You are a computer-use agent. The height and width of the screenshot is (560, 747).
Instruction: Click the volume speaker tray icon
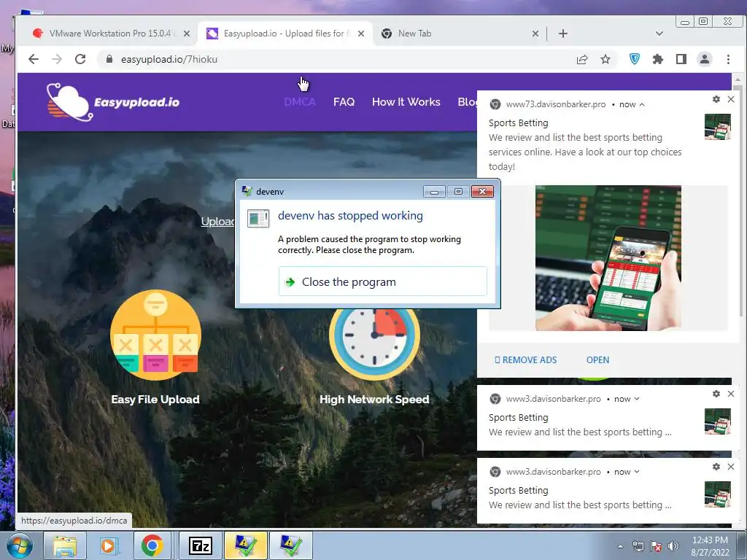pos(673,546)
